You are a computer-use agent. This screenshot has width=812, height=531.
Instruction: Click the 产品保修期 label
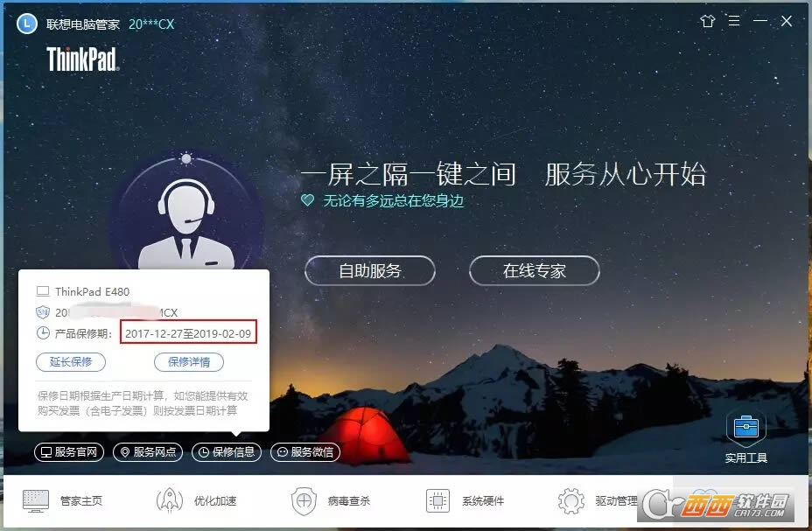click(x=83, y=334)
